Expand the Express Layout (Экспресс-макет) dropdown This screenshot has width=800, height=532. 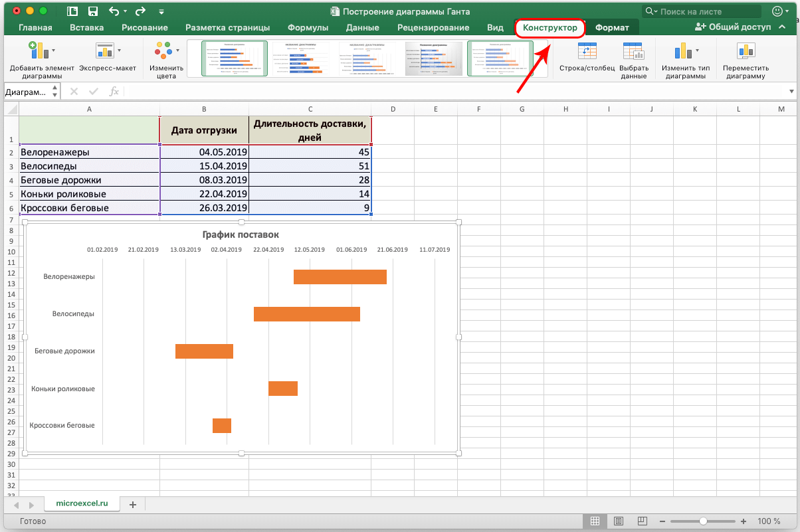[108, 51]
